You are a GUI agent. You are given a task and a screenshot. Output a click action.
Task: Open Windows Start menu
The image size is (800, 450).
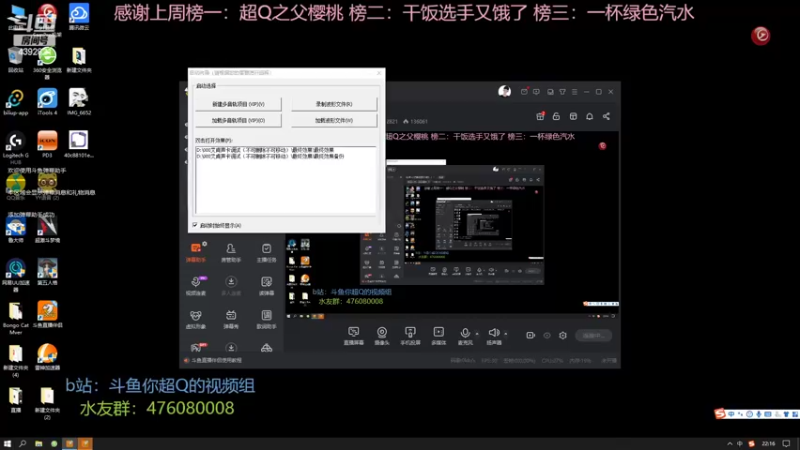(7, 444)
